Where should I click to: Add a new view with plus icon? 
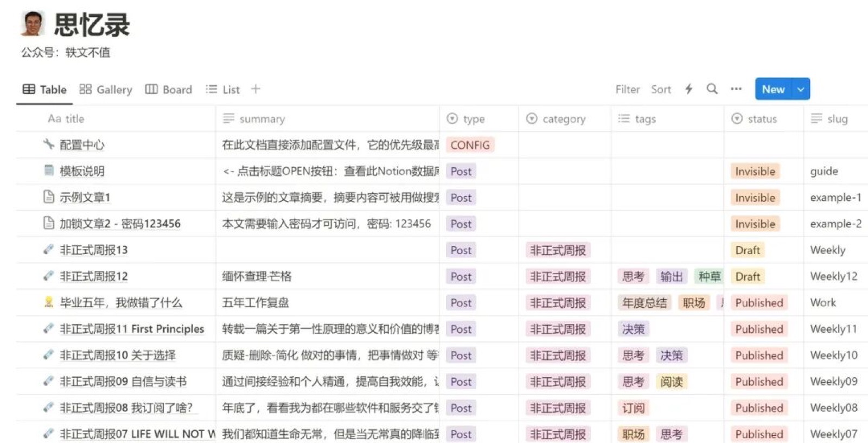(x=256, y=89)
